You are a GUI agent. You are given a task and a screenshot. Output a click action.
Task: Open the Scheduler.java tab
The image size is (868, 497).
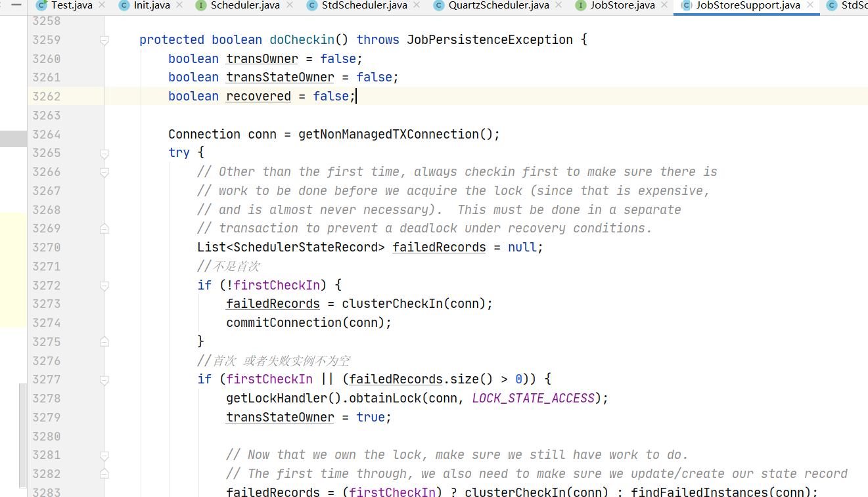point(245,5)
